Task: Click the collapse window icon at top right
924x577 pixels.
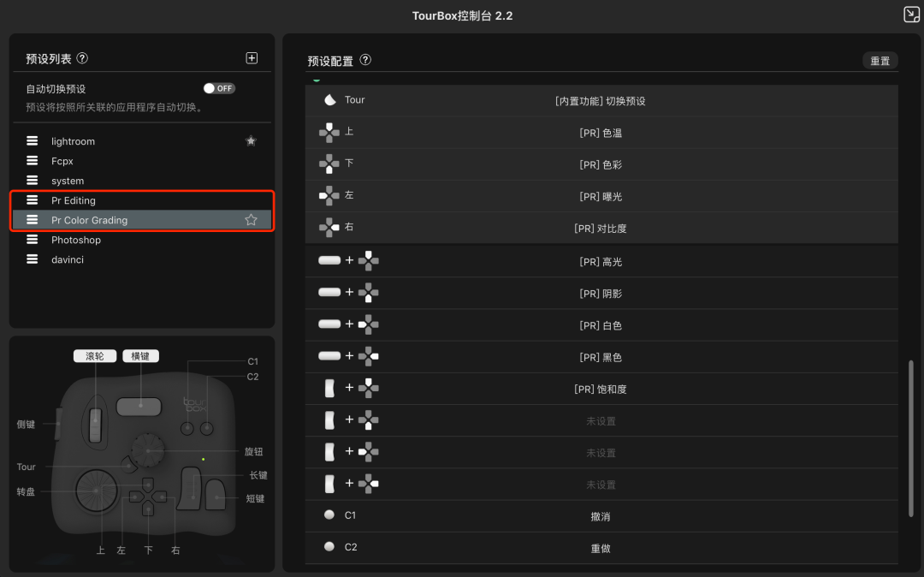Action: (911, 15)
